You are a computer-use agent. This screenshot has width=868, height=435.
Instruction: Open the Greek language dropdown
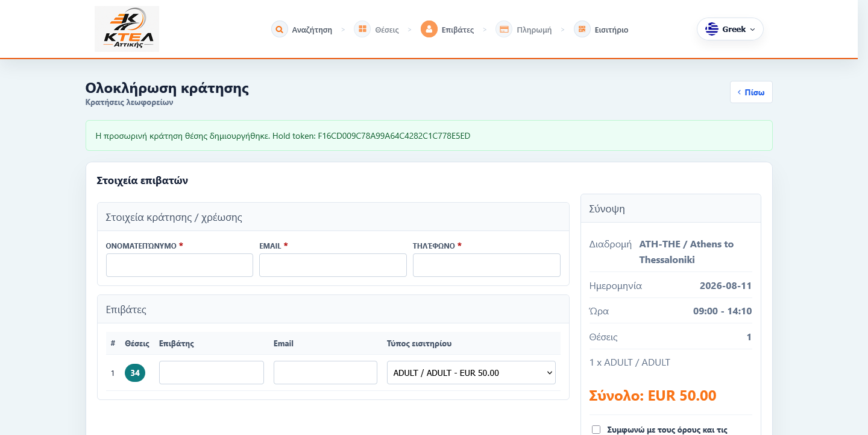click(730, 29)
